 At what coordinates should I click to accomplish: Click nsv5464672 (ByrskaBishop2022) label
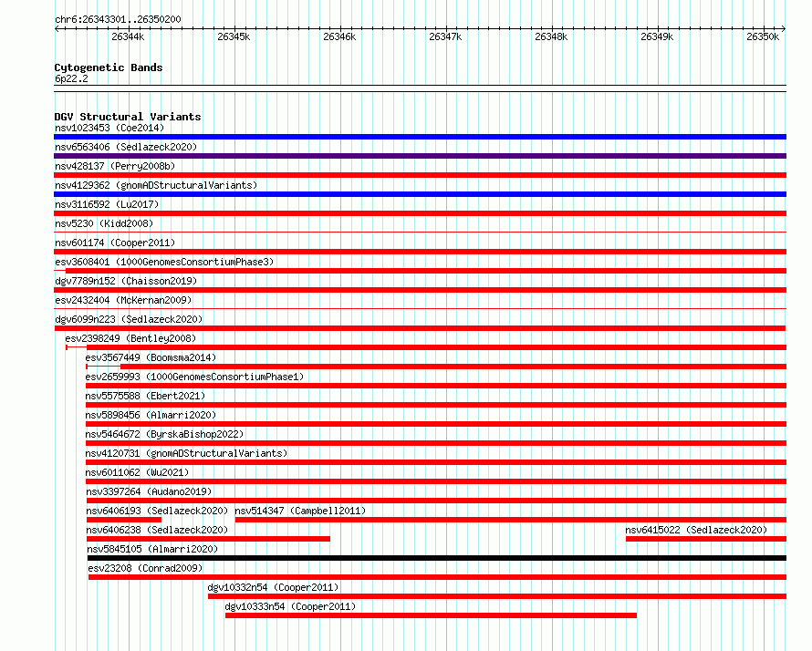click(164, 434)
